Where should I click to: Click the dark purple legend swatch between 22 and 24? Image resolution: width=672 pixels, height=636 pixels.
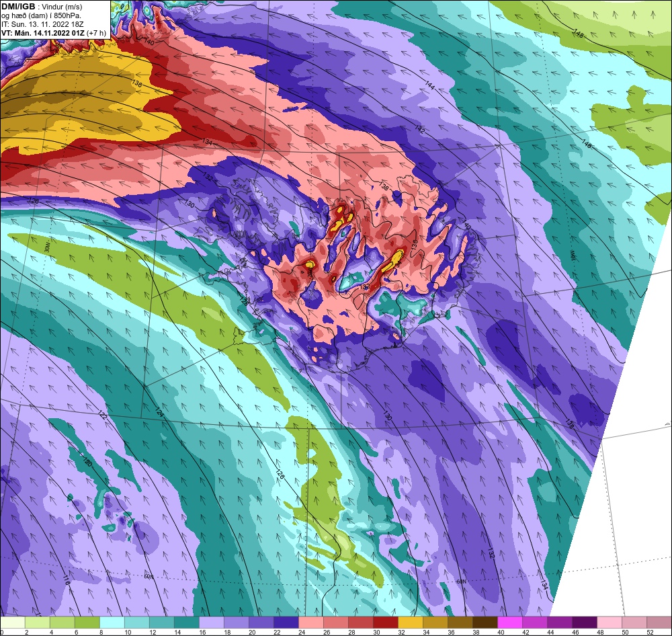(286, 623)
